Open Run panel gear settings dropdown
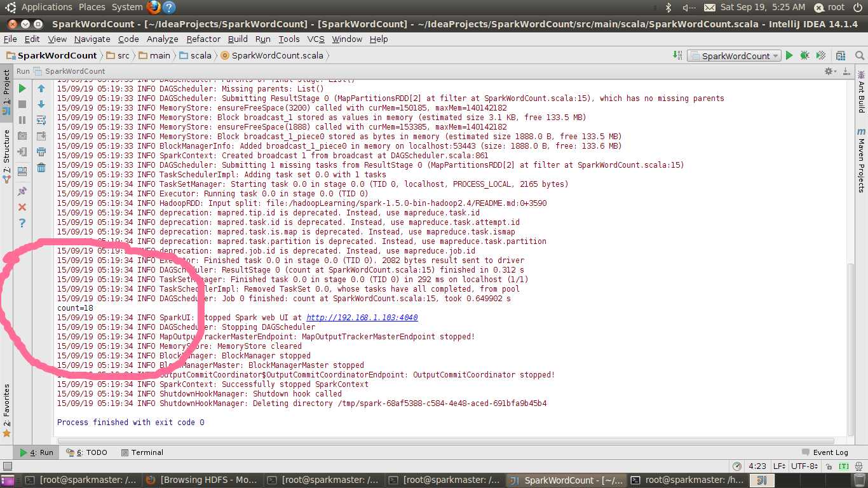868x488 pixels. pyautogui.click(x=831, y=71)
